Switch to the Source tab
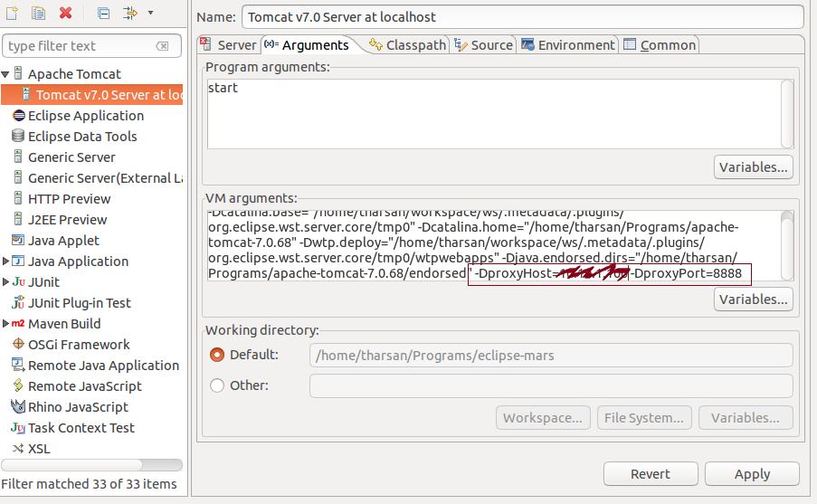 coord(483,45)
